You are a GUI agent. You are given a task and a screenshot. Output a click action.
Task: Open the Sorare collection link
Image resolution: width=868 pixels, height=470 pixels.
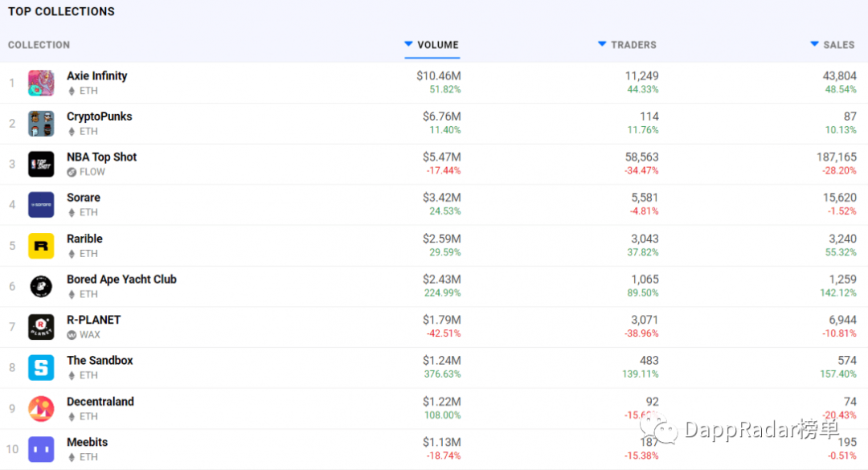84,198
